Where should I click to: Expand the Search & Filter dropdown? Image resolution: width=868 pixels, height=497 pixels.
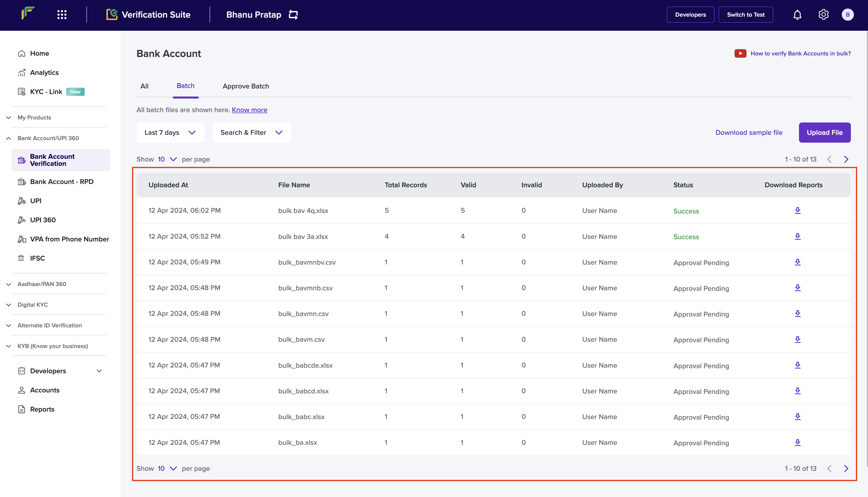(x=251, y=133)
